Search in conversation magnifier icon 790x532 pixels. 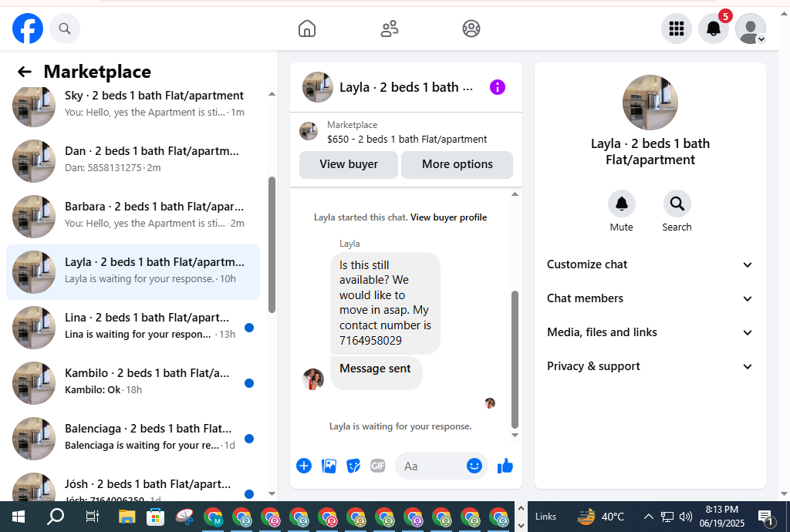(677, 204)
